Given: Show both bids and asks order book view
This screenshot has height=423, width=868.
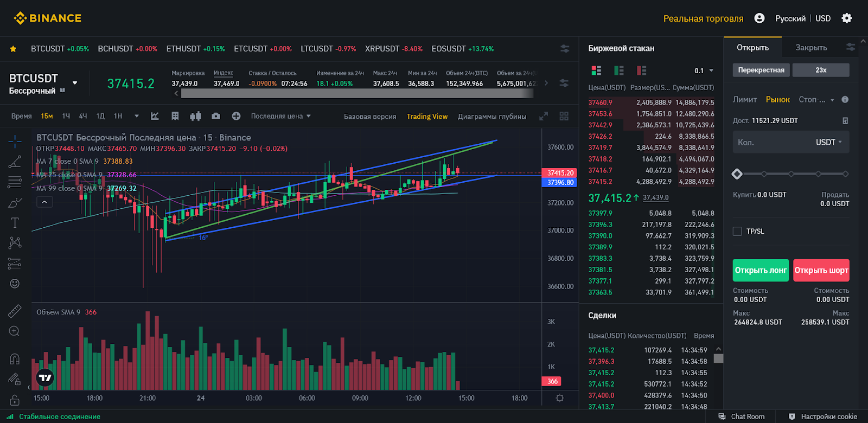Looking at the screenshot, I should point(596,70).
